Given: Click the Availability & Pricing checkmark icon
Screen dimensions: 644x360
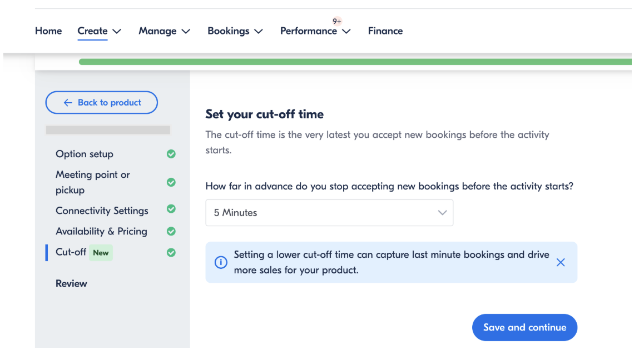Looking at the screenshot, I should point(171,231).
